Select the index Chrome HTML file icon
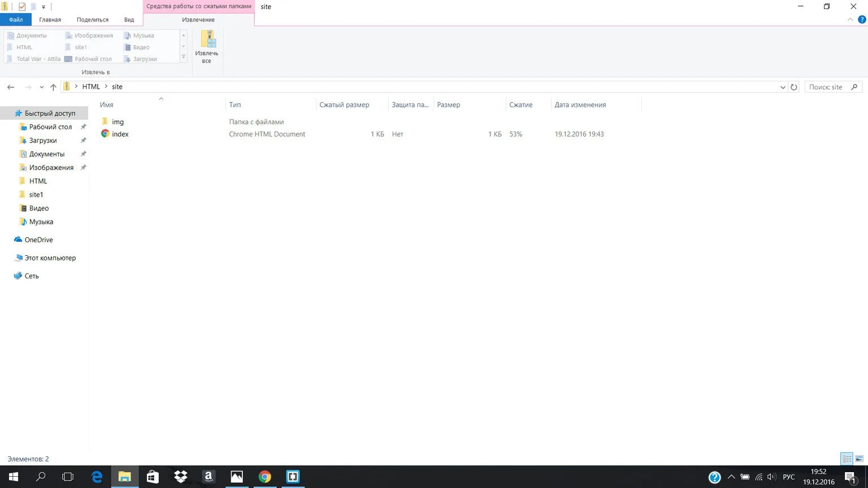 (105, 134)
